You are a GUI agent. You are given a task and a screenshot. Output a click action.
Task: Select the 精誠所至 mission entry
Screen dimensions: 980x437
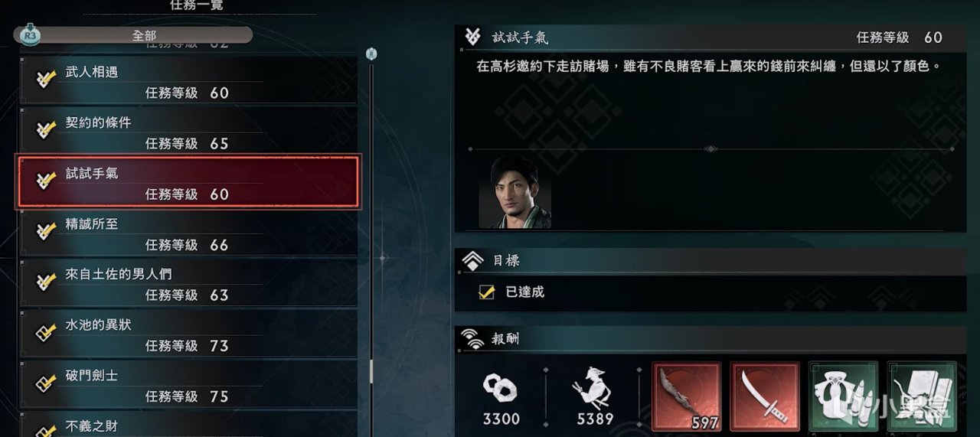(188, 233)
